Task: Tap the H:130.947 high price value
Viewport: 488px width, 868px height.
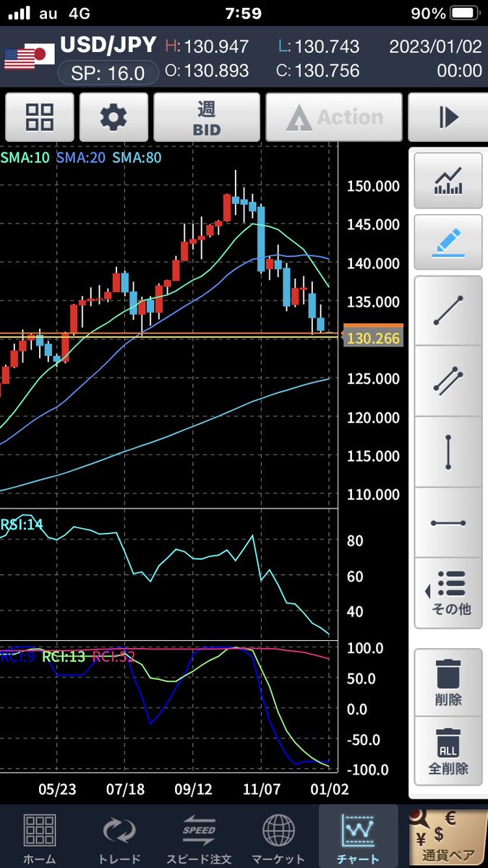Action: coord(207,46)
